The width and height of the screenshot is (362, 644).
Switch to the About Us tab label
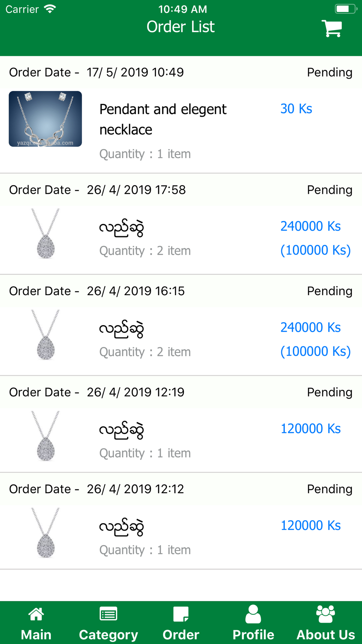click(x=325, y=635)
